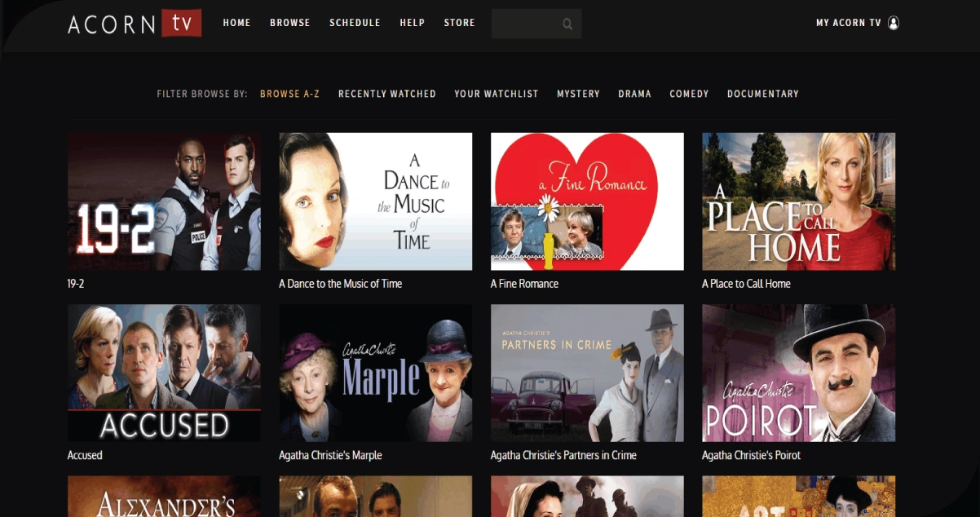Image resolution: width=980 pixels, height=517 pixels.
Task: Click Agatha Christie's Marple title link
Action: click(330, 455)
